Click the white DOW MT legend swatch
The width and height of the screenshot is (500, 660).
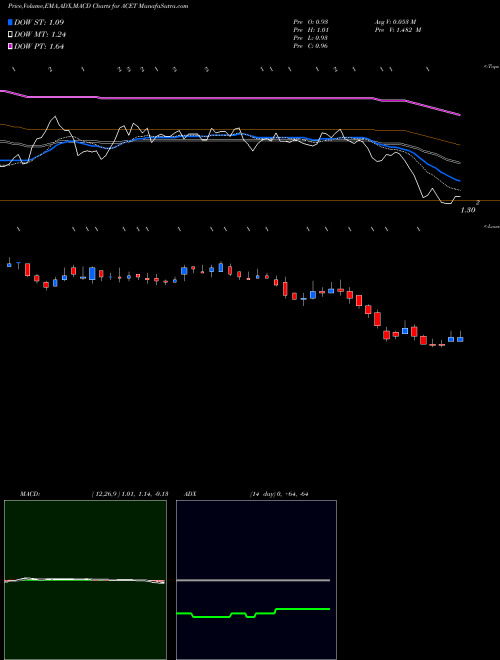pyautogui.click(x=11, y=35)
